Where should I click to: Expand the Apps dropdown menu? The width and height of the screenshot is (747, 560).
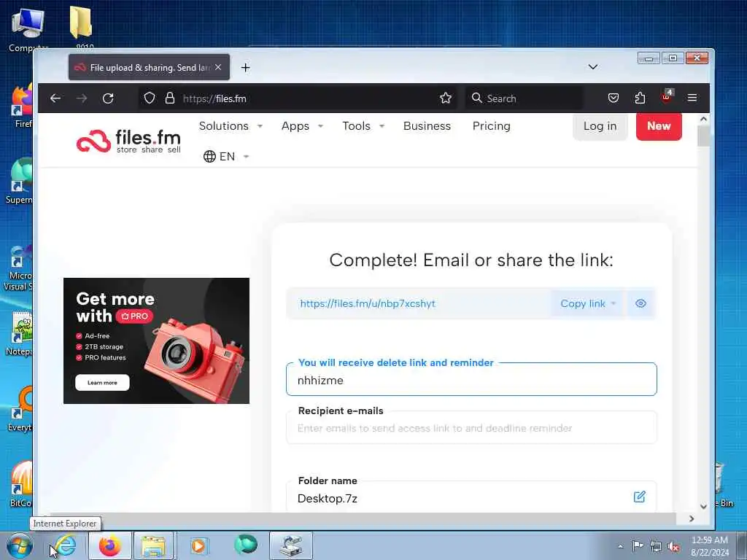pos(302,126)
